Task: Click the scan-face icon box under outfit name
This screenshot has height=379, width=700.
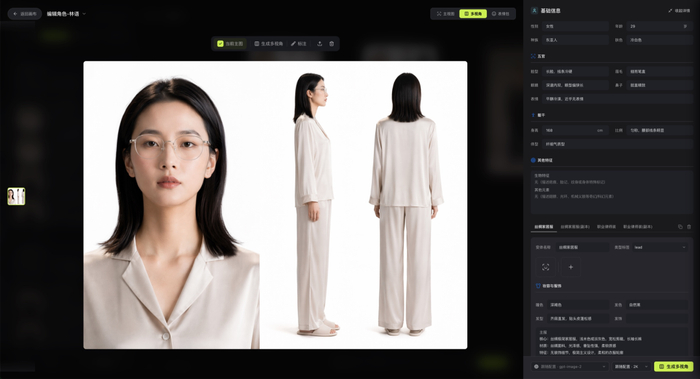Action: pyautogui.click(x=546, y=267)
